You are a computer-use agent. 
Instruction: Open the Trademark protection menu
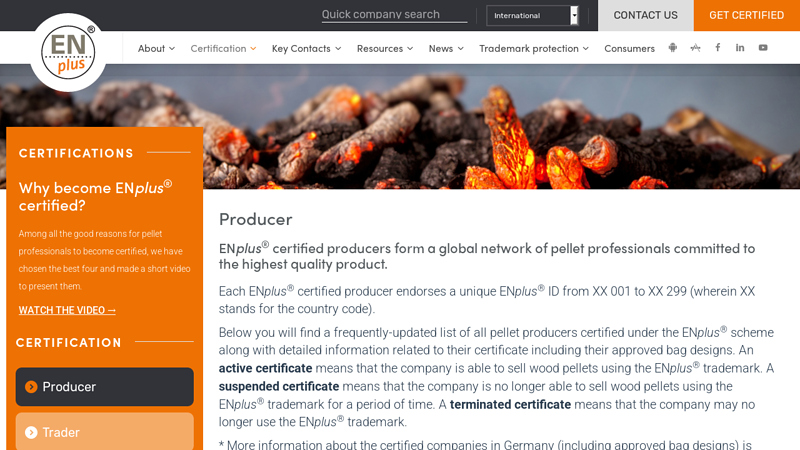[x=533, y=48]
